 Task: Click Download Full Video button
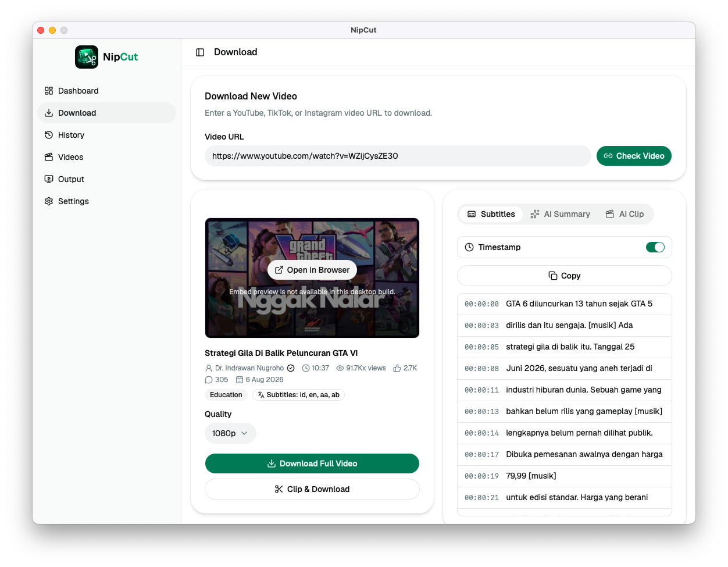[312, 463]
